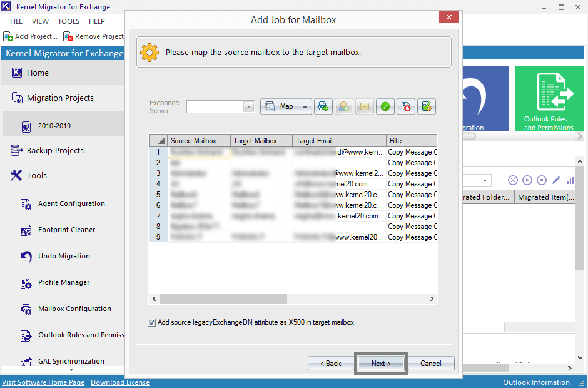Click the Home icon in the sidebar

17,73
